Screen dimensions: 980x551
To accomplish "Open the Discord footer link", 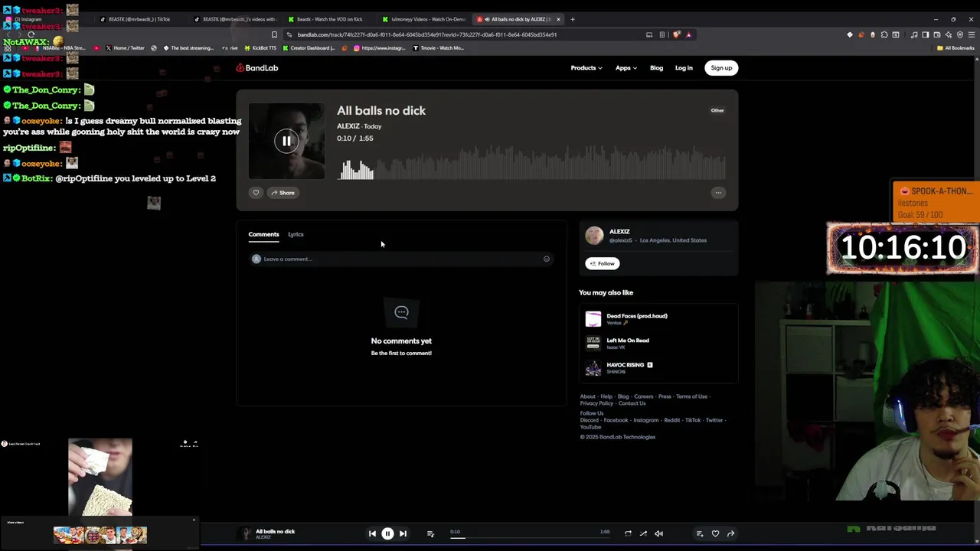I will click(589, 420).
